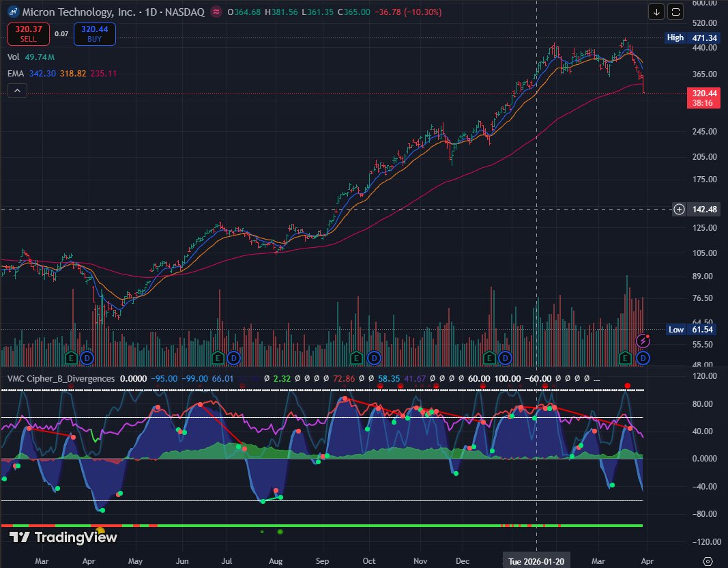Click the May label on the time axis

[x=135, y=561]
